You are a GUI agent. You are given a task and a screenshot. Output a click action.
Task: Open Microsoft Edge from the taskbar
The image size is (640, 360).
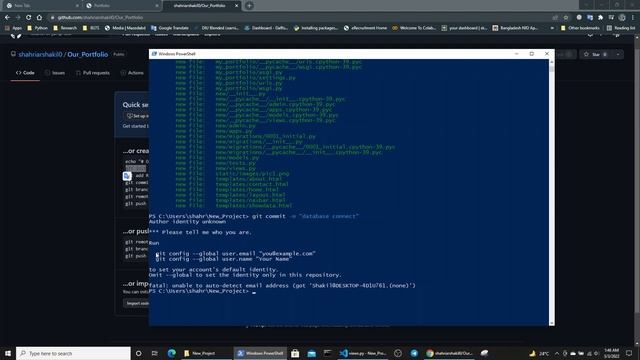(x=171, y=353)
